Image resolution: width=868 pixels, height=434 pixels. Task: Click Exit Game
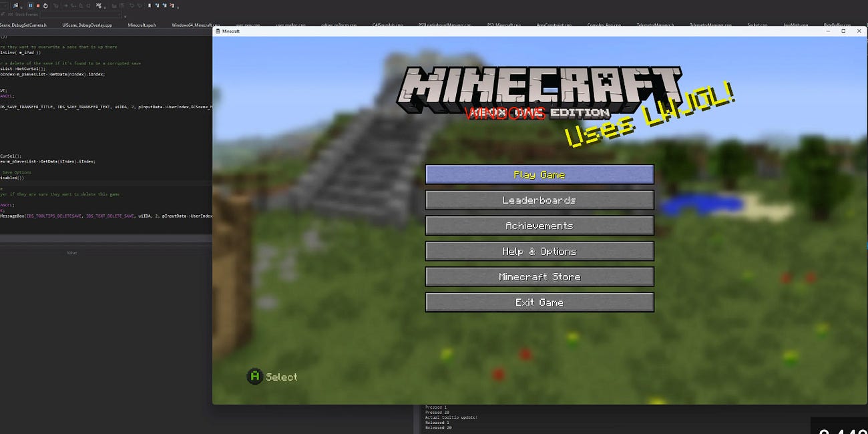pos(539,302)
